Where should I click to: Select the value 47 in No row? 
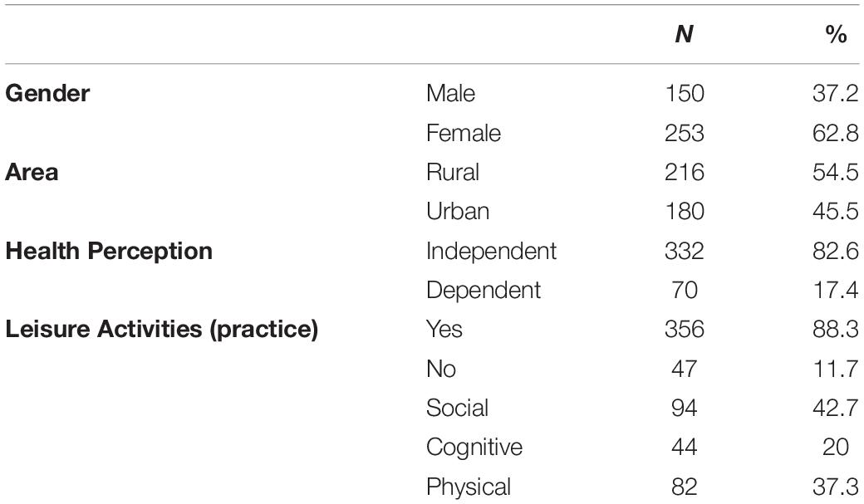tap(685, 369)
